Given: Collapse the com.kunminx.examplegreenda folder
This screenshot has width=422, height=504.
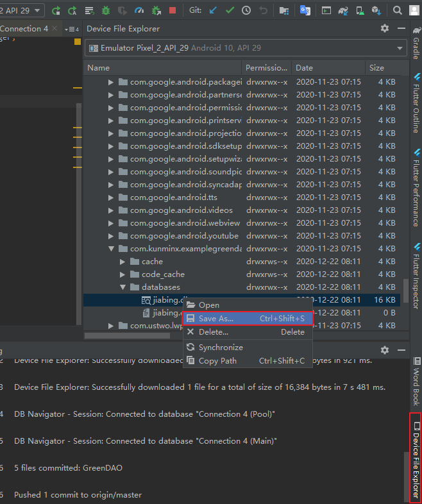Looking at the screenshot, I should click(x=111, y=249).
